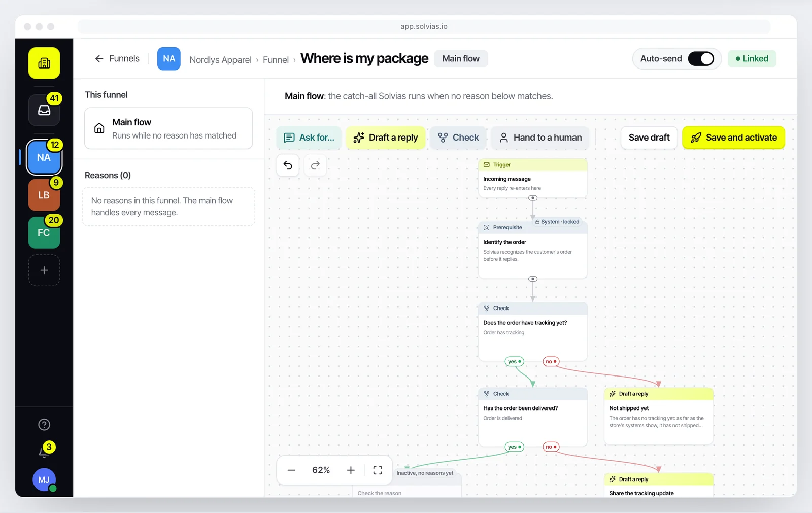This screenshot has height=513, width=812.
Task: Add a new workspace with plus icon
Action: (44, 270)
